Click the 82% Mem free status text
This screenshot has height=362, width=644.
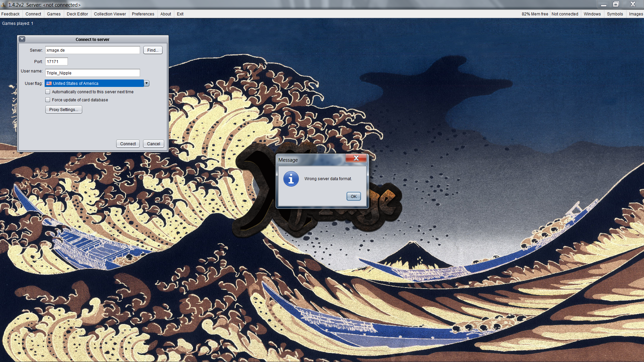click(535, 14)
